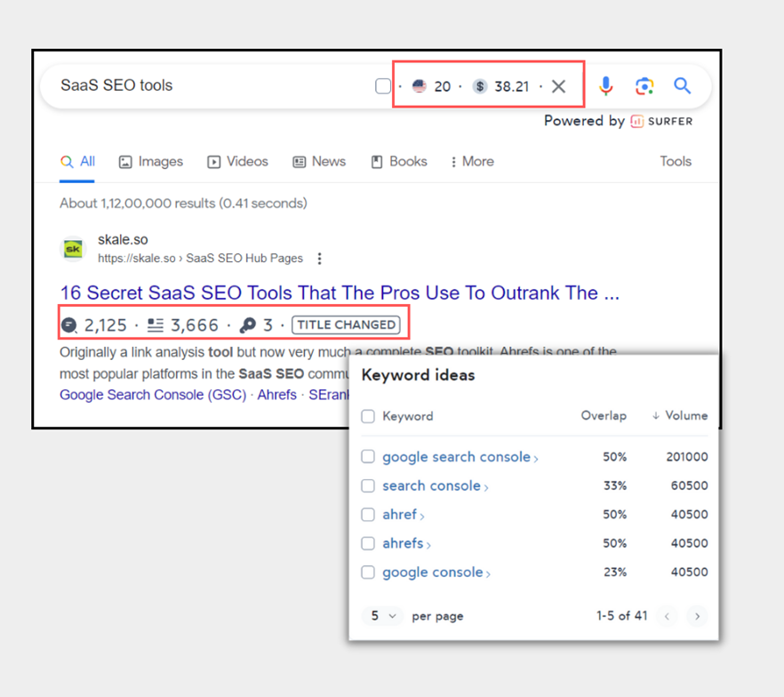Check the google search console keyword box
784x697 pixels.
368,457
